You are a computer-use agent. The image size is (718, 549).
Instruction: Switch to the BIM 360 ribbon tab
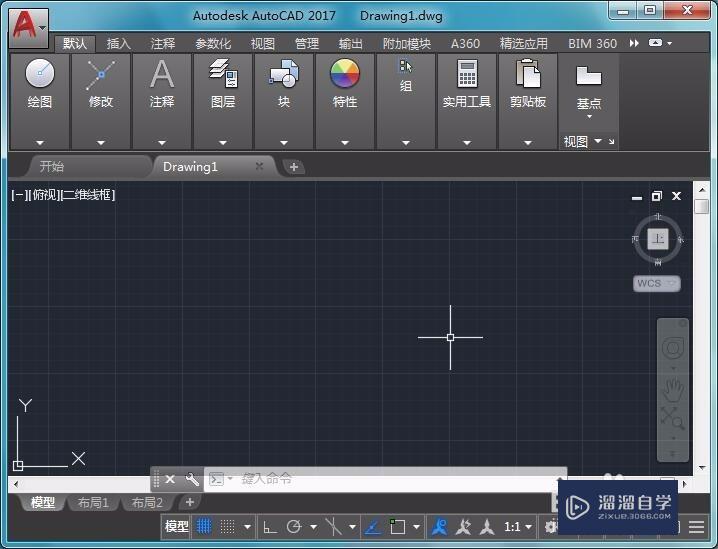coord(593,43)
